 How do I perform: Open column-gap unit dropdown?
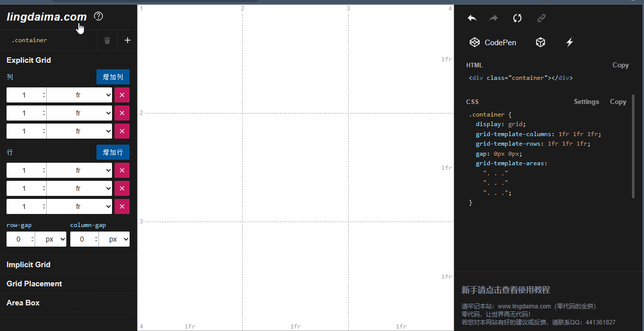pyautogui.click(x=115, y=239)
